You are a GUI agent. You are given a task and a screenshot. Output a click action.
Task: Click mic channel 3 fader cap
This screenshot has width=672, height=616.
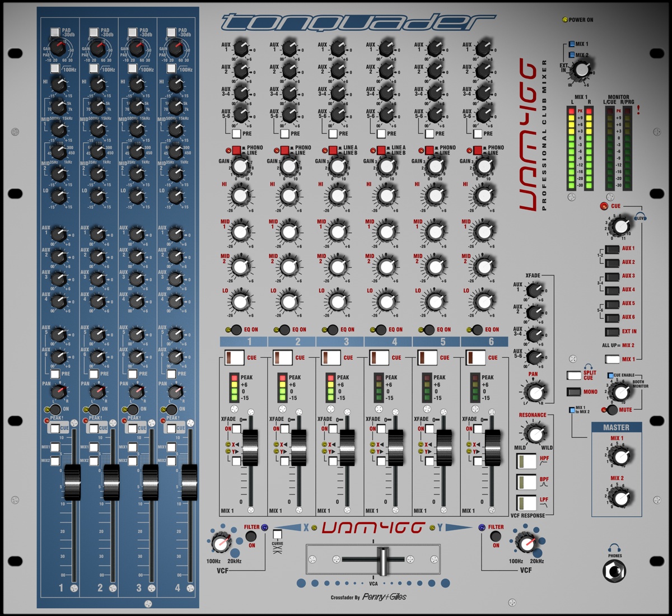(150, 482)
